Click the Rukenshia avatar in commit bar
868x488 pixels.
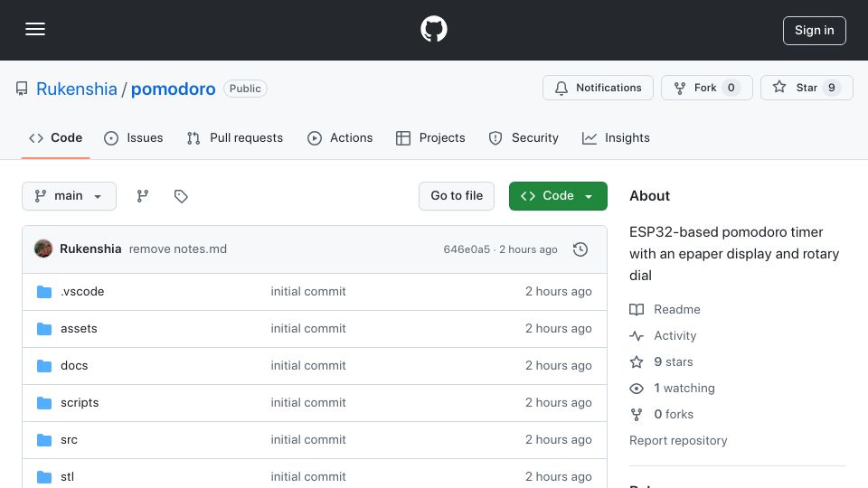[x=43, y=249]
